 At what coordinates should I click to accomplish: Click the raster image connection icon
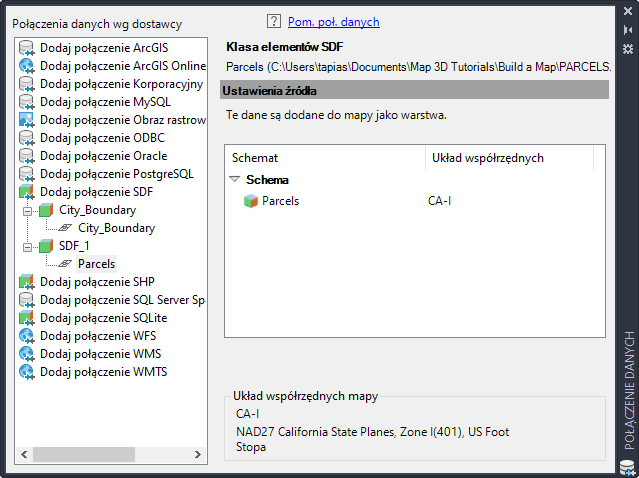[26, 120]
